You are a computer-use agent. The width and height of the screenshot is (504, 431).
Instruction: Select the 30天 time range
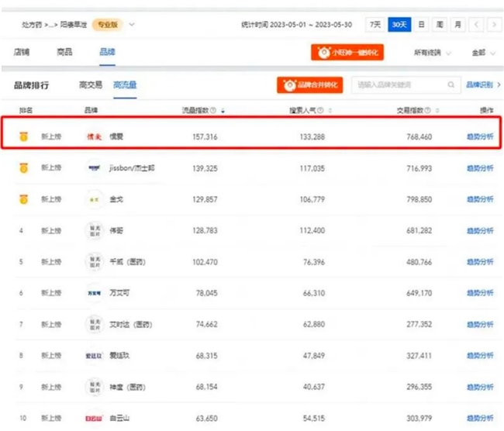399,25
